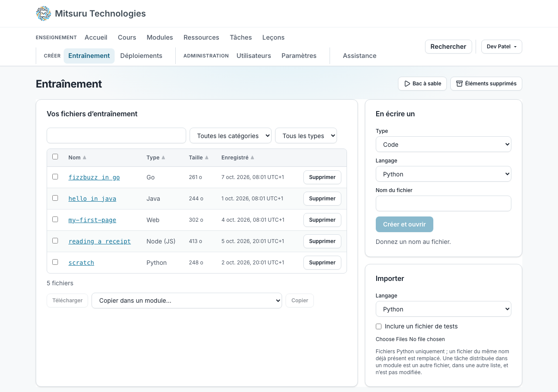Toggle the select-all checkbox in table header
This screenshot has height=392, width=558.
(55, 157)
